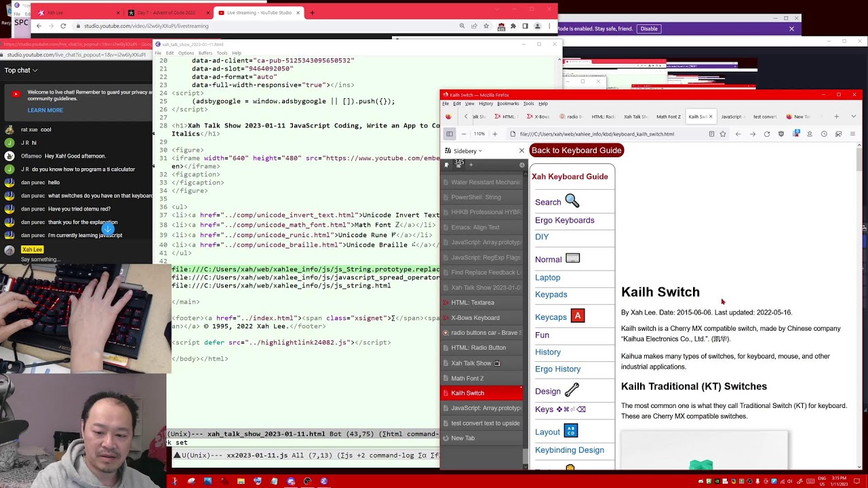Zoom in with plus button in Firefox

(494, 134)
